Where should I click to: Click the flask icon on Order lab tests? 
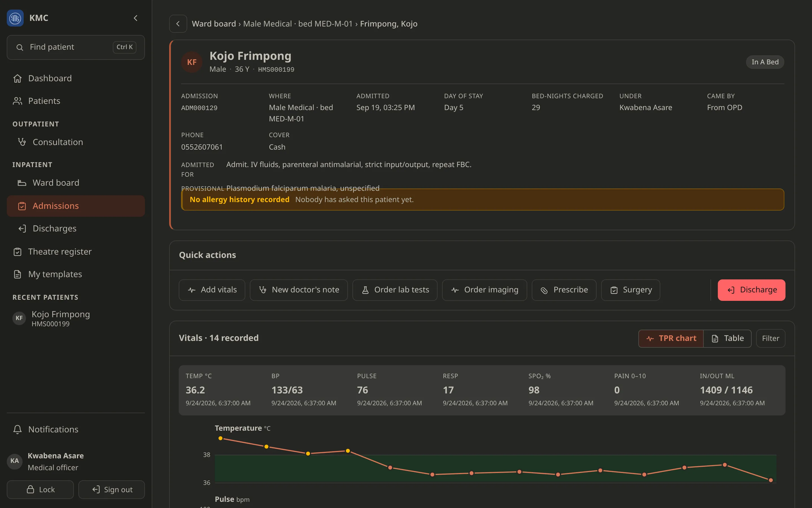[x=365, y=290]
